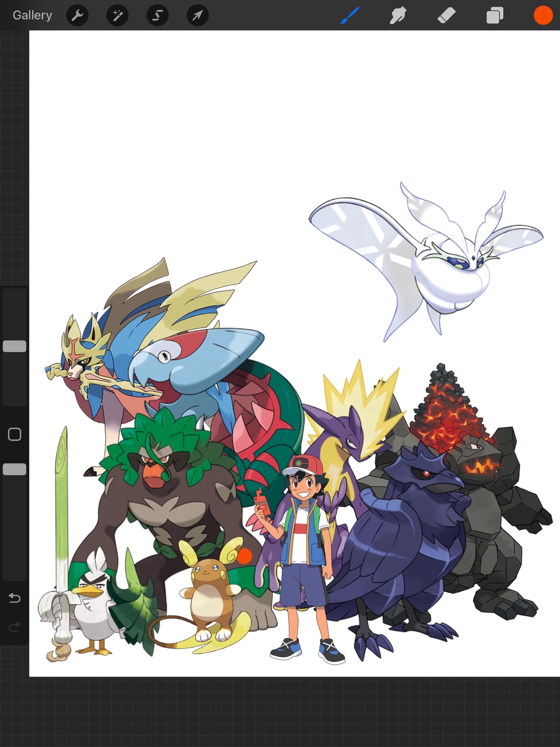Select the Smudge tool
This screenshot has height=747, width=560.
(398, 16)
